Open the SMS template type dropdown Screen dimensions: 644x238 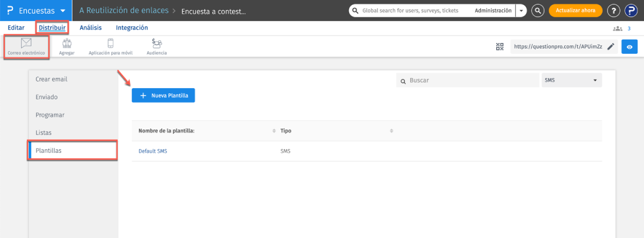point(571,81)
